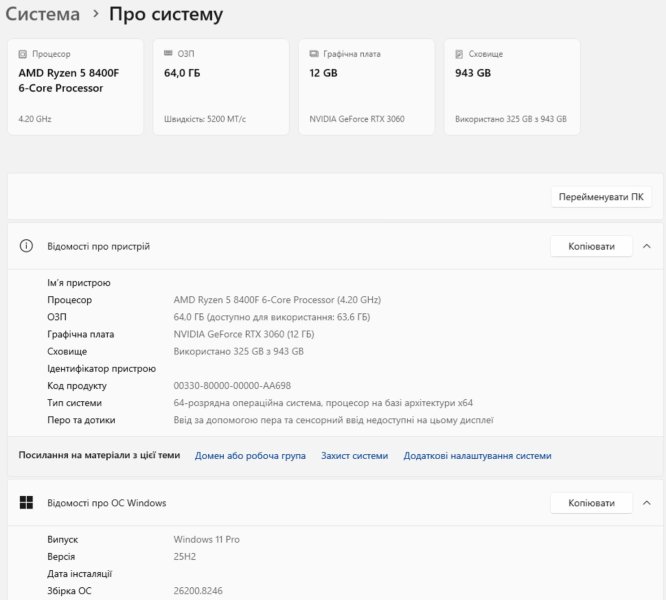Click Посилання на матеріали з цієї теми label
Screen dimensions: 666x600
(99, 455)
